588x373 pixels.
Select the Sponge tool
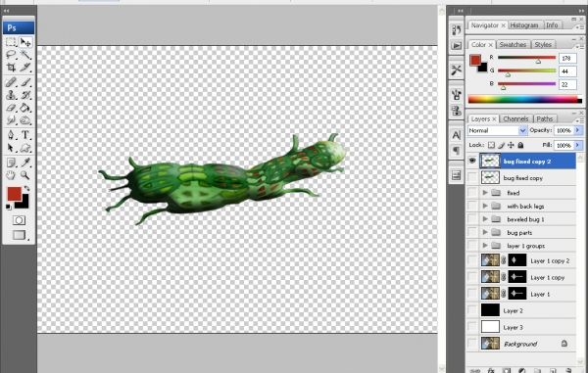[x=25, y=120]
